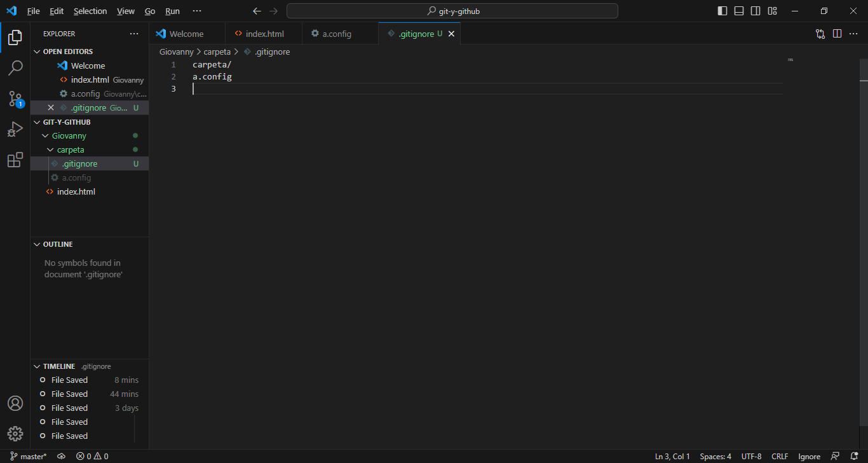
Task: Collapse the Timeline section
Action: click(x=90, y=366)
